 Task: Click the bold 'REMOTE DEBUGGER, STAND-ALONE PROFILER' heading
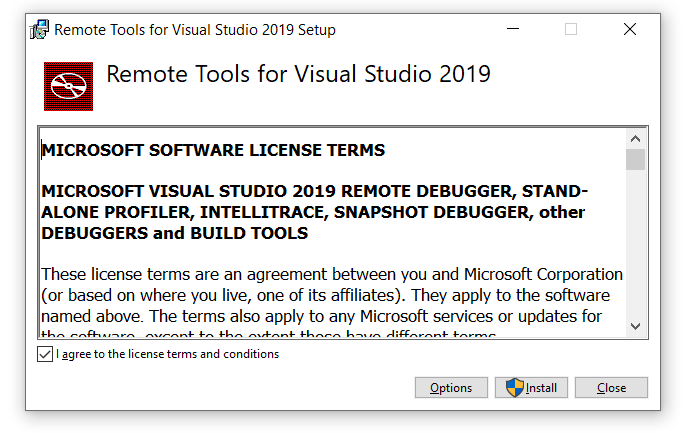[x=315, y=212]
